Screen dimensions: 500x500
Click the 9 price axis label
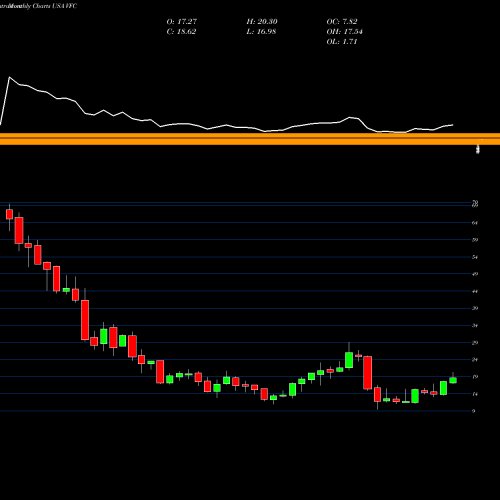click(473, 411)
